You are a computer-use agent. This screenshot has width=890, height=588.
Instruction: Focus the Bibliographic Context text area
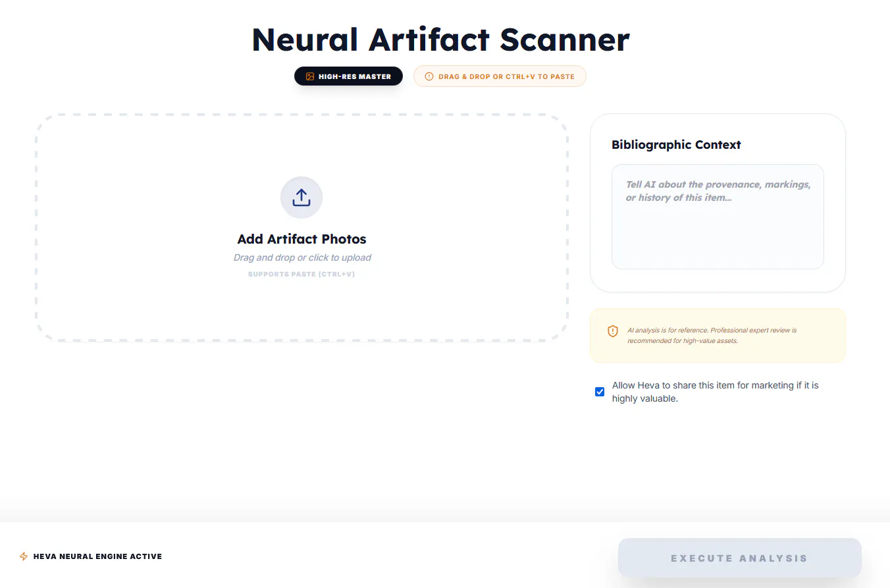pyautogui.click(x=718, y=217)
